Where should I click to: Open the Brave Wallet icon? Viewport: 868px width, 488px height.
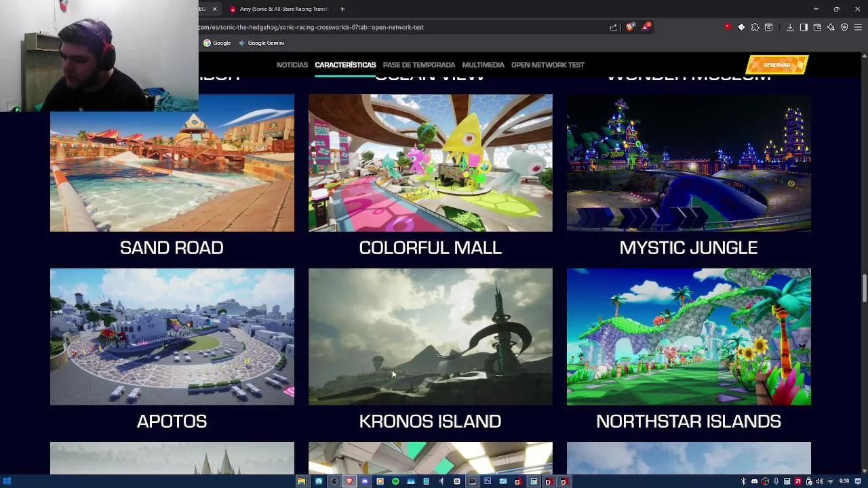click(817, 27)
